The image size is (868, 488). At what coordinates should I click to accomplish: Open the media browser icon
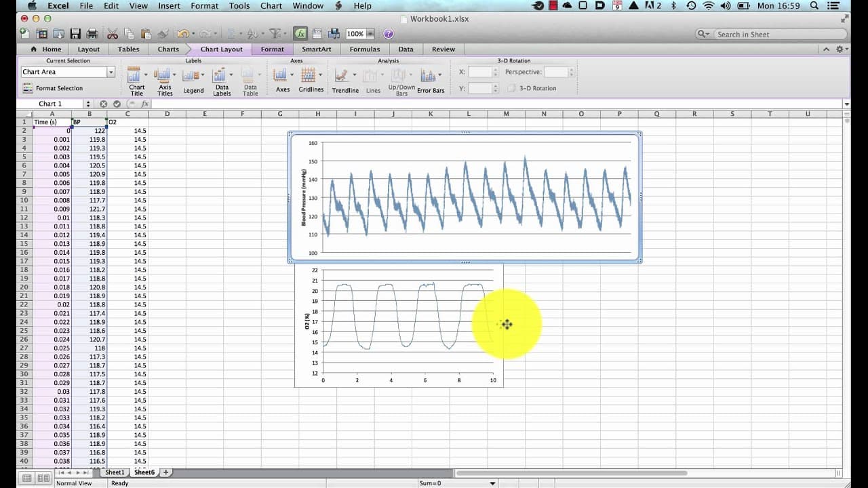coord(334,33)
